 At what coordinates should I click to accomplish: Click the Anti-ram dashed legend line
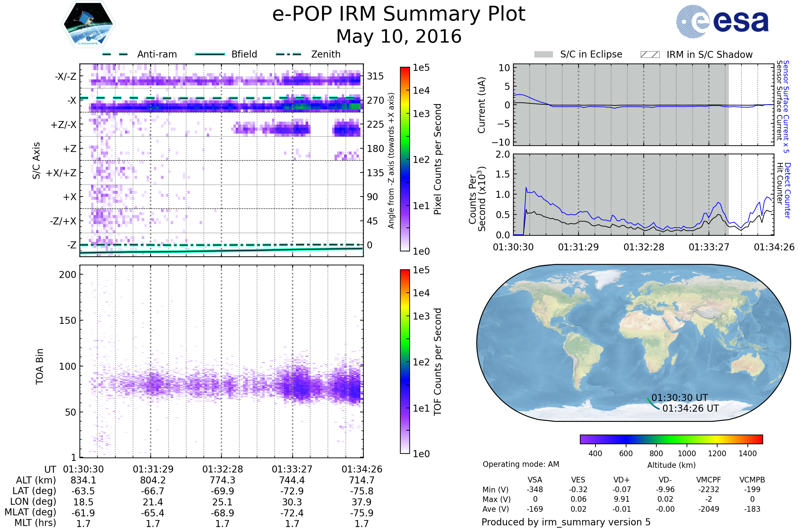click(115, 54)
